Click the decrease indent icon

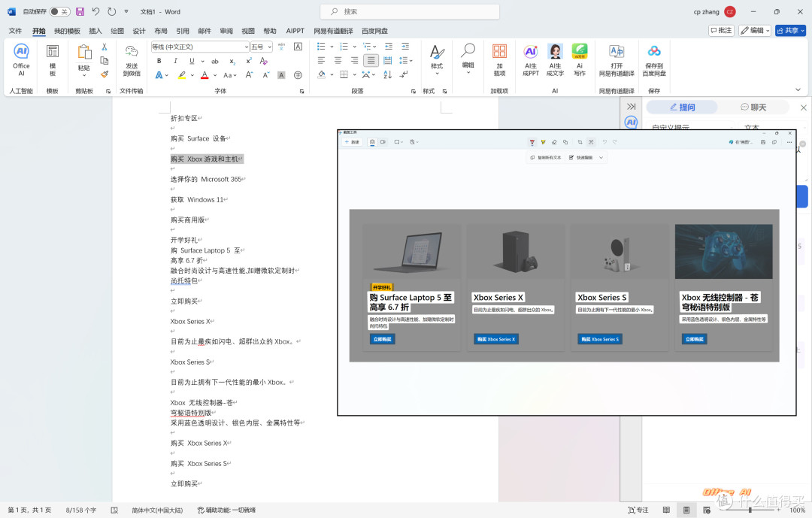(x=389, y=47)
